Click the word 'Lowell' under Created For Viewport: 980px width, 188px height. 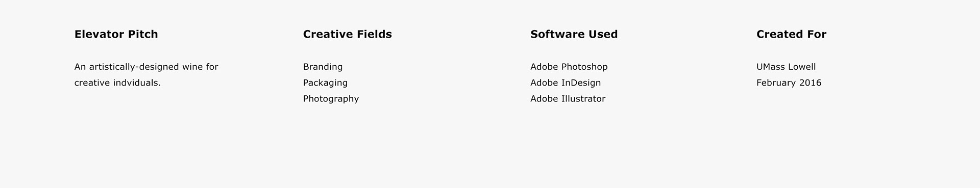(x=802, y=67)
